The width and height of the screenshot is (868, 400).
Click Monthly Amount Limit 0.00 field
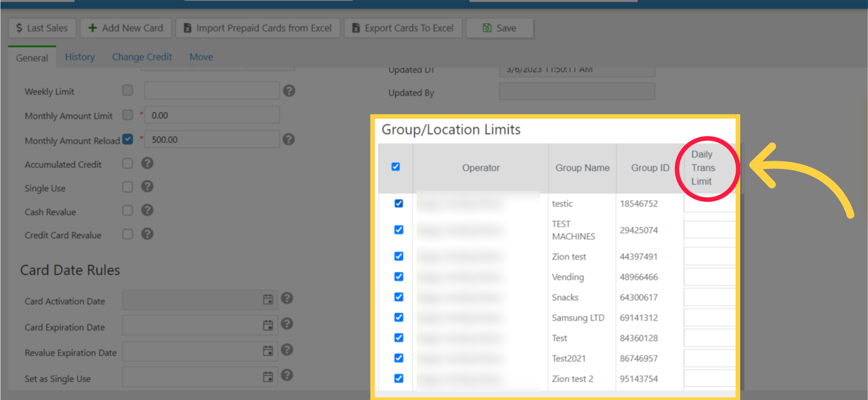tap(212, 115)
